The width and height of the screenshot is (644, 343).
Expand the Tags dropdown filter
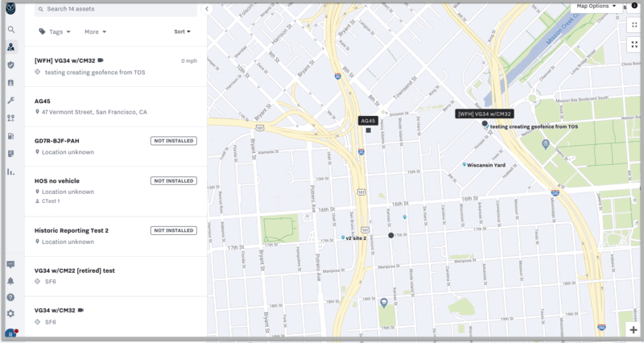(x=55, y=32)
